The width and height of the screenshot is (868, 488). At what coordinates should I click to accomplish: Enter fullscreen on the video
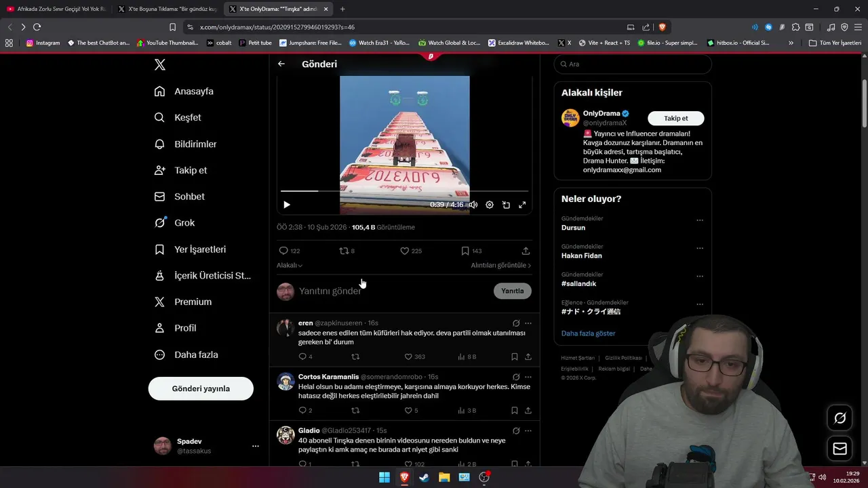[522, 205]
